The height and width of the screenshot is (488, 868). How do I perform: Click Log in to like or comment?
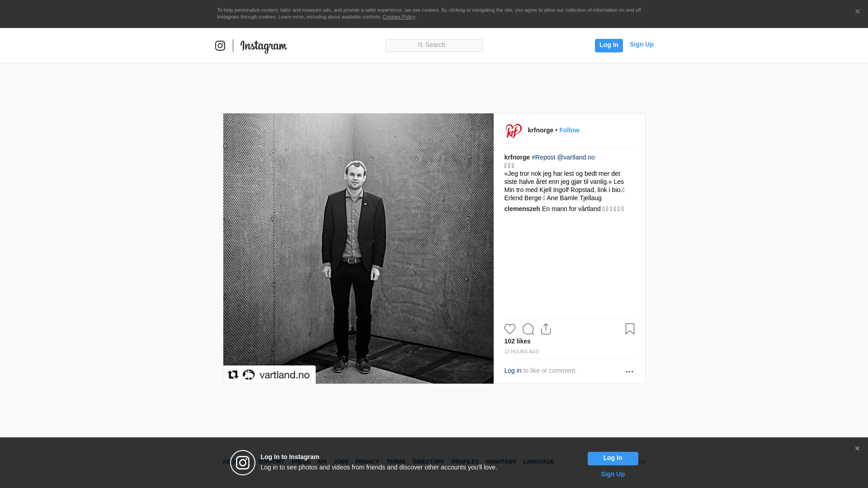click(x=513, y=371)
